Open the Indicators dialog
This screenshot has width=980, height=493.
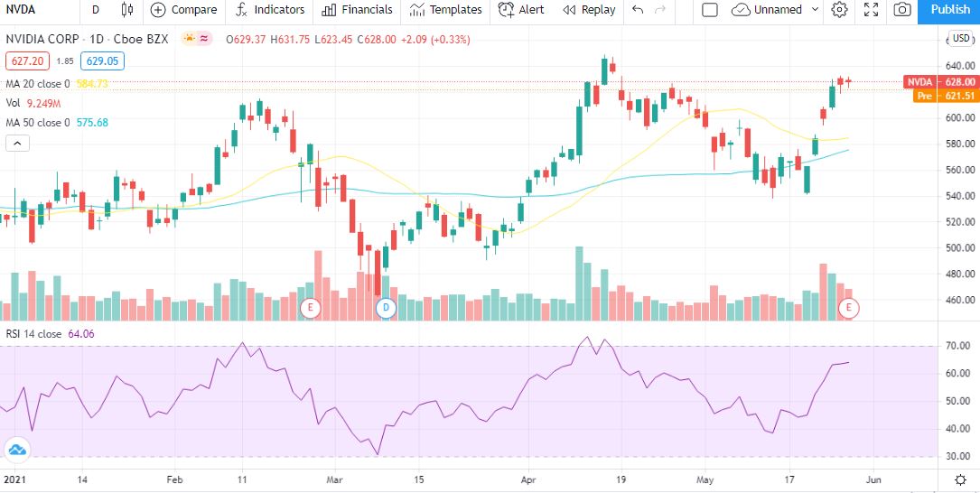[269, 9]
